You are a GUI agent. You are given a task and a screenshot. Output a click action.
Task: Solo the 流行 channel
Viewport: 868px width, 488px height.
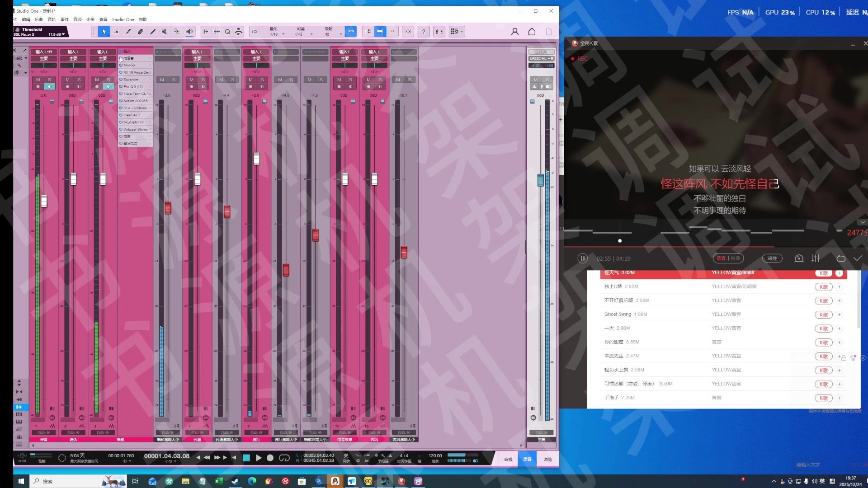(x=262, y=80)
